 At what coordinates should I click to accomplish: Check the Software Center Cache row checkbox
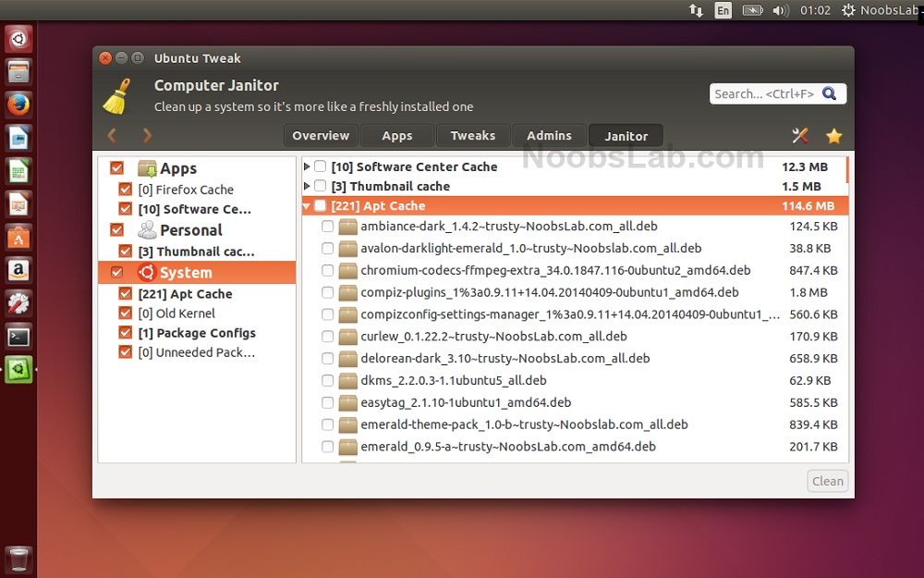pyautogui.click(x=320, y=166)
